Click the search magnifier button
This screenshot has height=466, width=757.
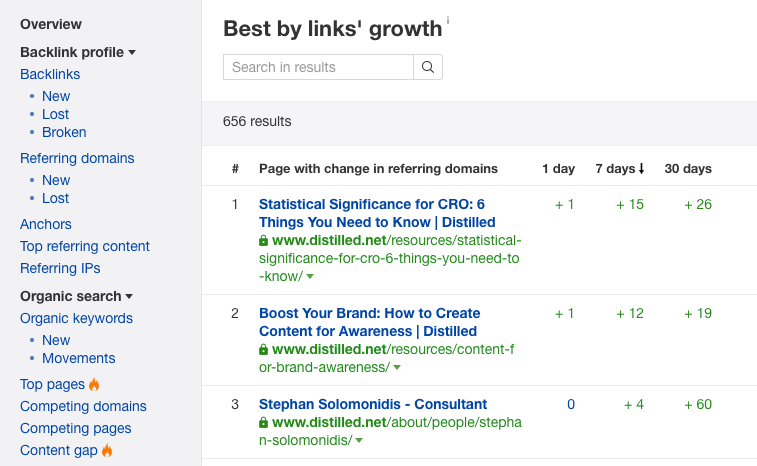pyautogui.click(x=428, y=67)
